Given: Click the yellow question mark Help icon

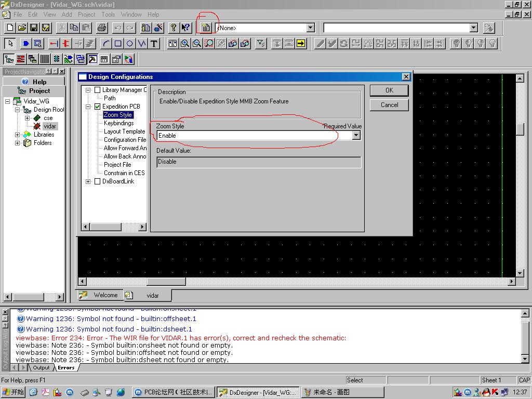Looking at the screenshot, I should coord(174,28).
